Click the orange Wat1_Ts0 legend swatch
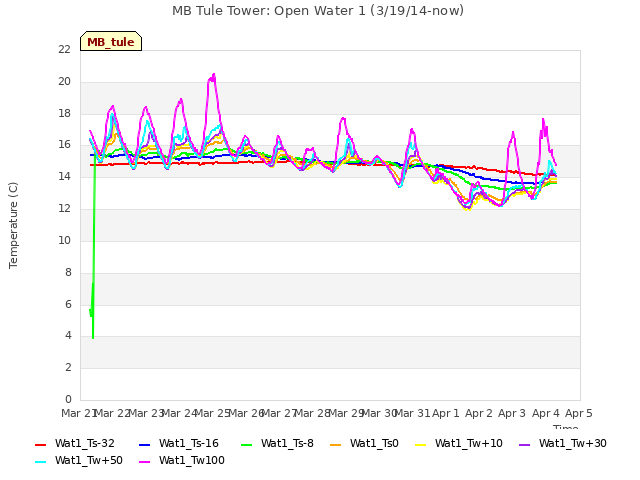640x480 pixels. click(x=336, y=444)
